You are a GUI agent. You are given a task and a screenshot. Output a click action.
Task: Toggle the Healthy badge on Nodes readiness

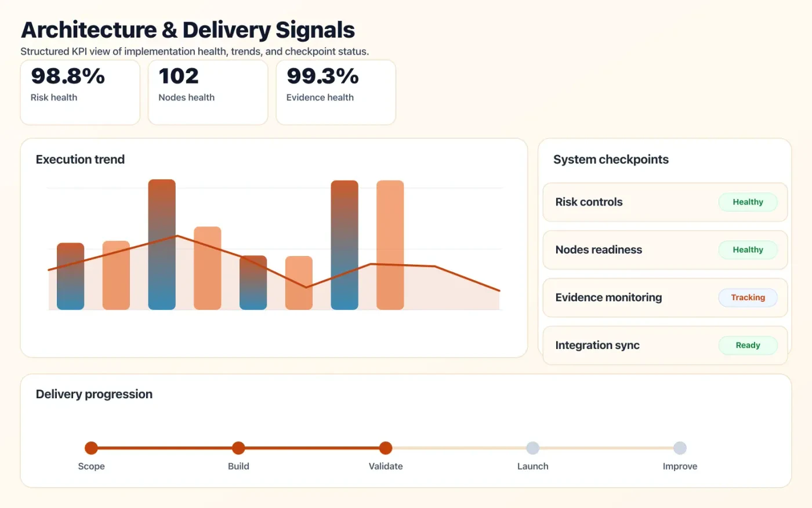point(748,250)
